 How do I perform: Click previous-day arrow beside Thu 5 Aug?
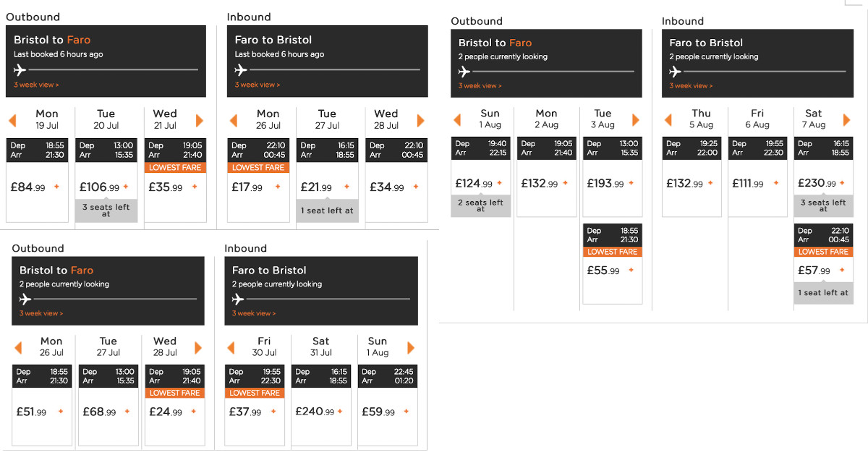pos(668,119)
